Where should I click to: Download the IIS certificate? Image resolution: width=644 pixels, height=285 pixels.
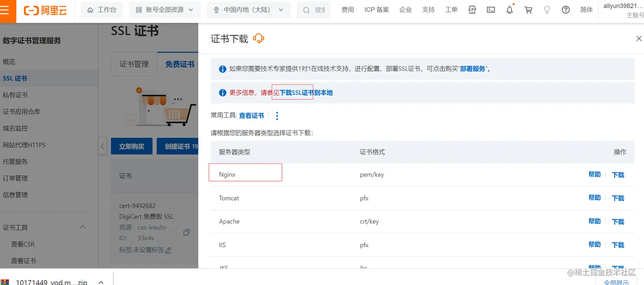pos(618,245)
